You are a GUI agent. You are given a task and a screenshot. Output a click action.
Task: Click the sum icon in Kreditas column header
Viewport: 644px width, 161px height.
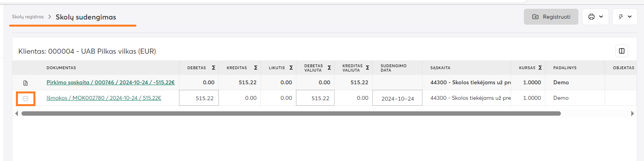pos(256,68)
